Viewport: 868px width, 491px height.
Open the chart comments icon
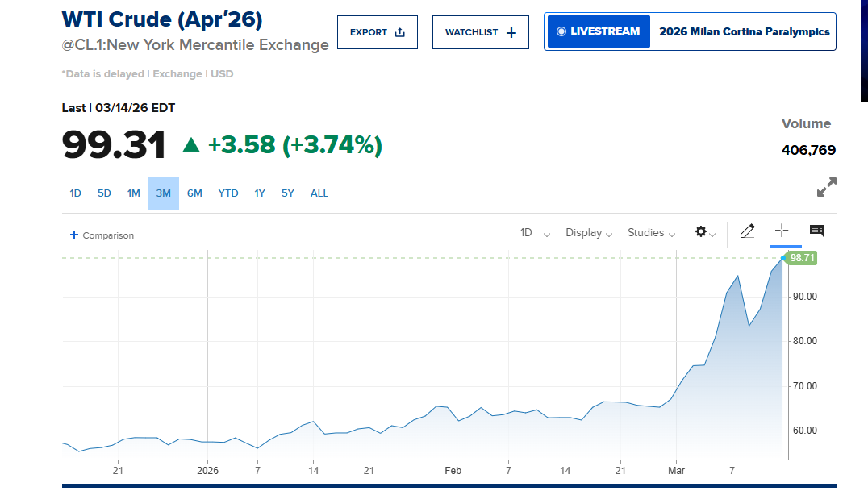pos(816,231)
